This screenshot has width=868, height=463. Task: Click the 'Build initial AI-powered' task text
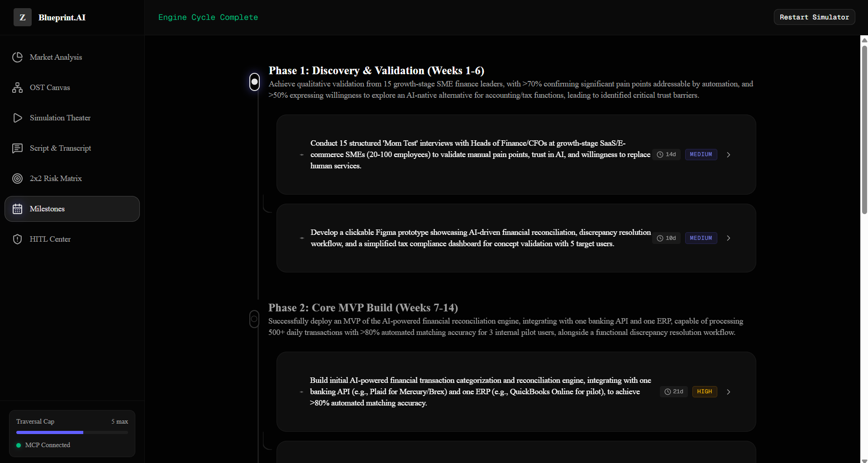[481, 391]
